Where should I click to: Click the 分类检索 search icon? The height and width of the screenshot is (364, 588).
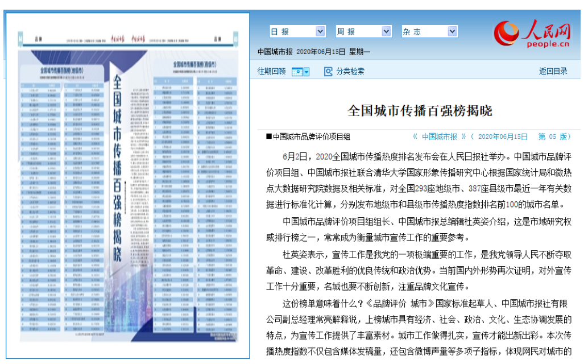pos(328,72)
